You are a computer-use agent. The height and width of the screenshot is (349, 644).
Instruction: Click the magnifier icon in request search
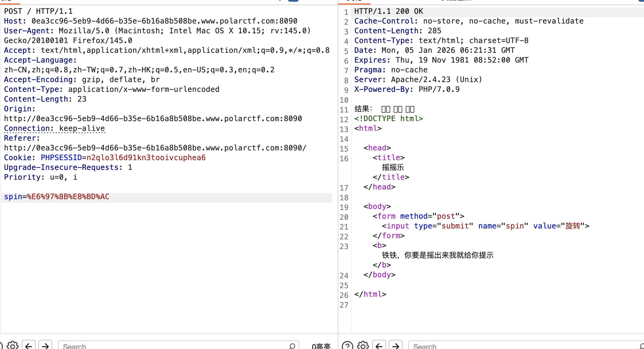[292, 346]
